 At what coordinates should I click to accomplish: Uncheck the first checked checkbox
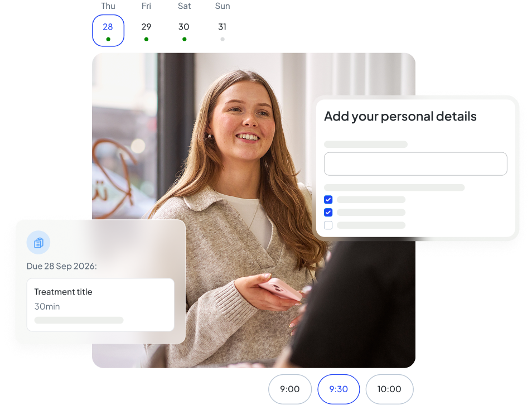pyautogui.click(x=328, y=199)
